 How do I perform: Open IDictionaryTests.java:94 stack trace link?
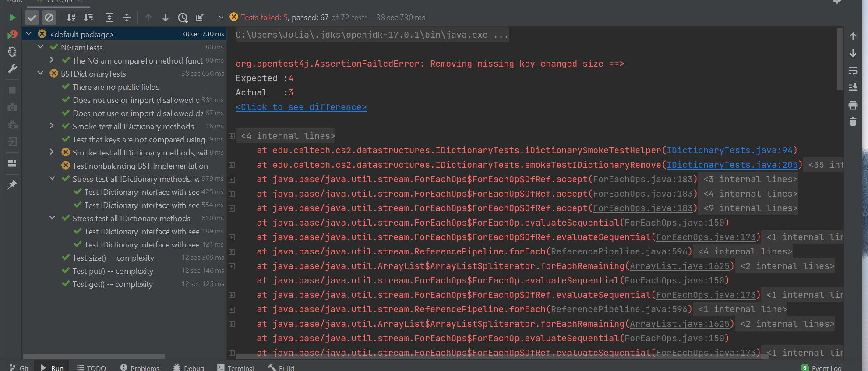(x=729, y=150)
